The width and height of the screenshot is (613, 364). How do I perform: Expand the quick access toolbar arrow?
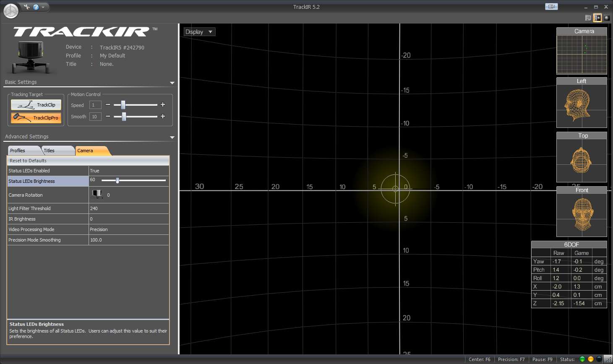pos(43,7)
